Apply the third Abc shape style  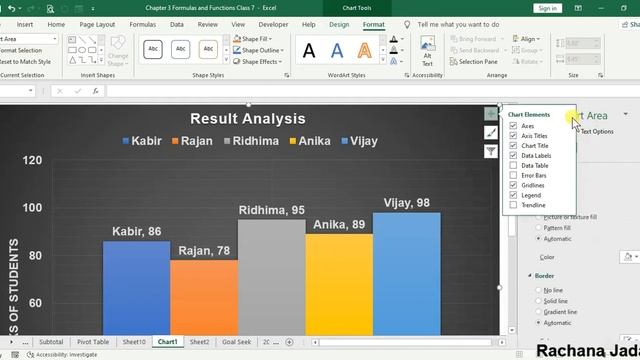coord(208,49)
